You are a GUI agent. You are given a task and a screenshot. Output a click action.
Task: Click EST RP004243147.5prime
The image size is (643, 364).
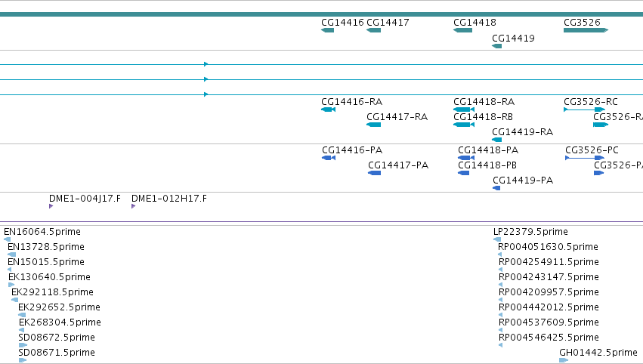[501, 285]
